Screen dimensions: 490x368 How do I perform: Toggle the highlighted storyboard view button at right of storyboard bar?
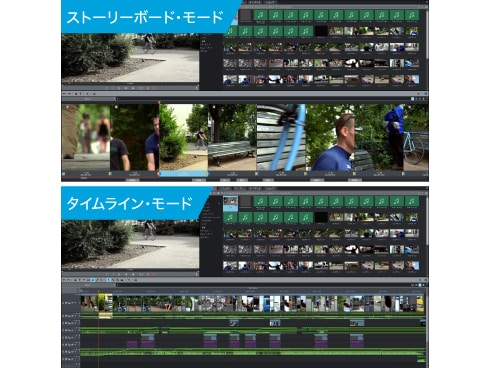point(413,99)
